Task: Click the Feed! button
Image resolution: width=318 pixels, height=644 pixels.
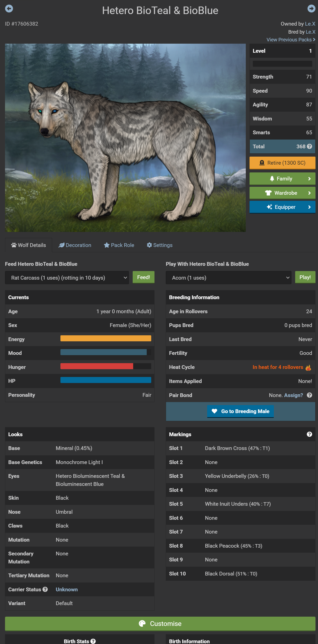Action: click(143, 277)
